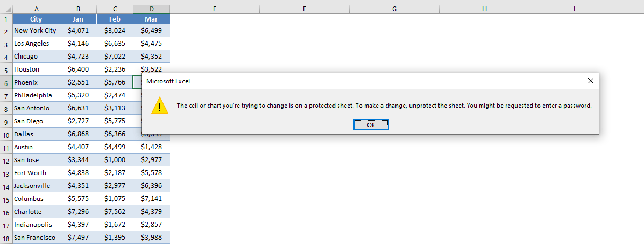Select row 1 header
Screen dimensions: 644x244
tap(6, 19)
